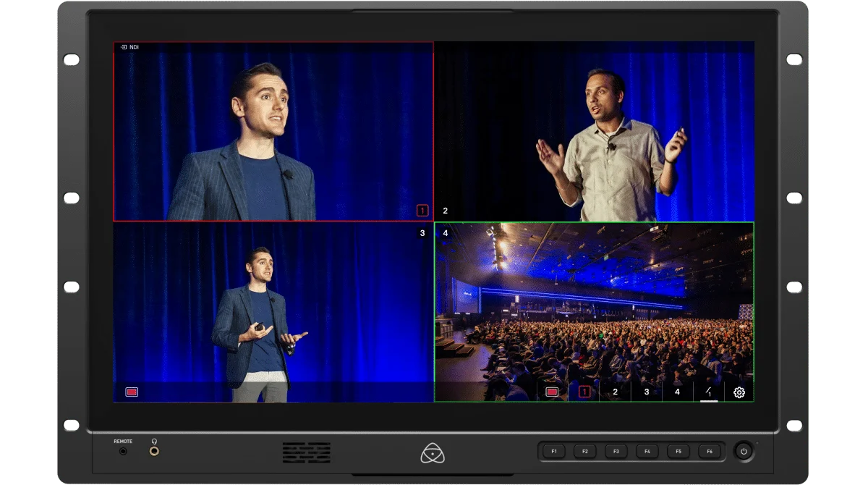Viewport: 868px width, 485px height.
Task: Switch to input 3 in the toolbar
Action: click(647, 392)
